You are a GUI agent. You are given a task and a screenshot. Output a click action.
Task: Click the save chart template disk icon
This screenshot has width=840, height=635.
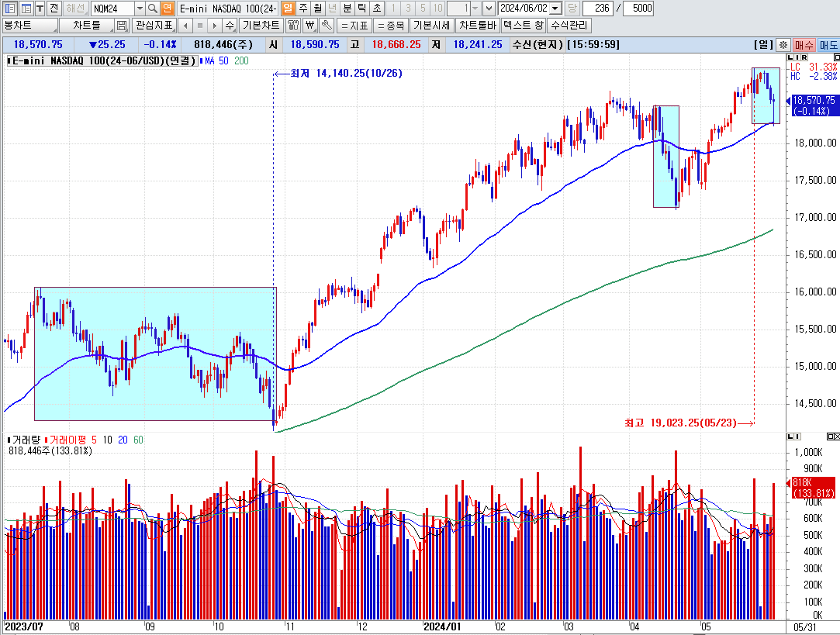click(123, 26)
